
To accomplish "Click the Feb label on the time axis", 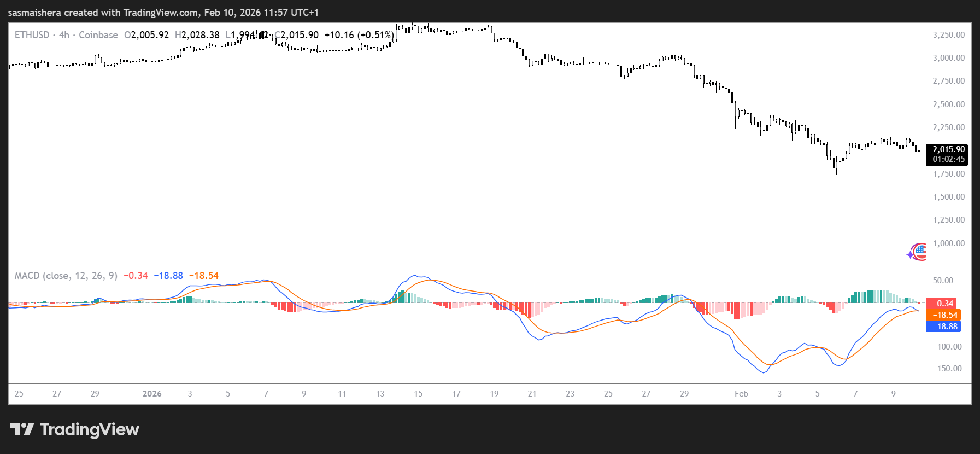I will [741, 394].
